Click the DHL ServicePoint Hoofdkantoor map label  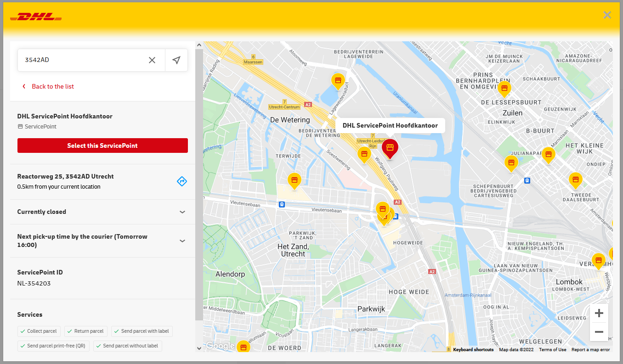point(390,125)
